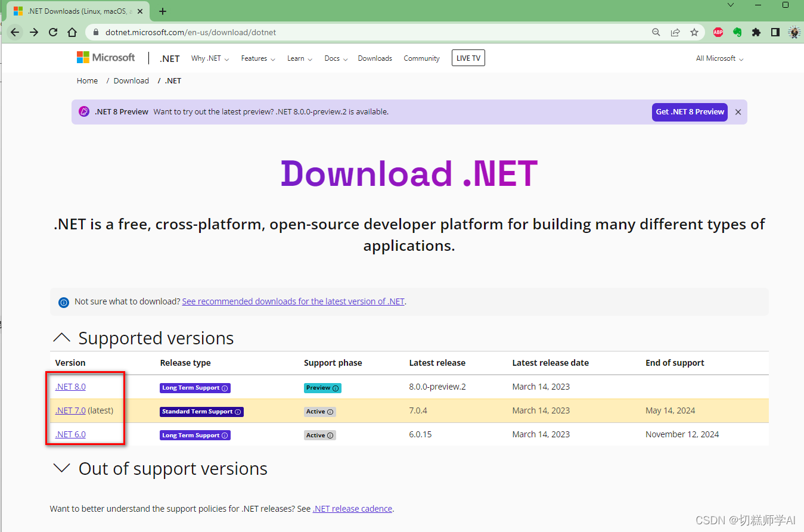Click the Get .NET 8 Preview button

coord(690,112)
